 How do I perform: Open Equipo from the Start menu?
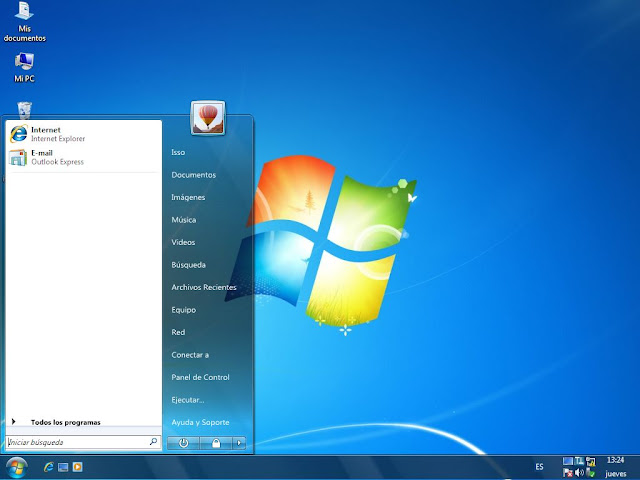pyautogui.click(x=184, y=310)
